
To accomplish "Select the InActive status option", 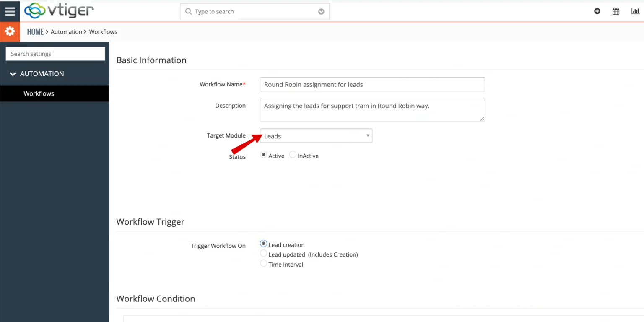I will click(x=292, y=155).
